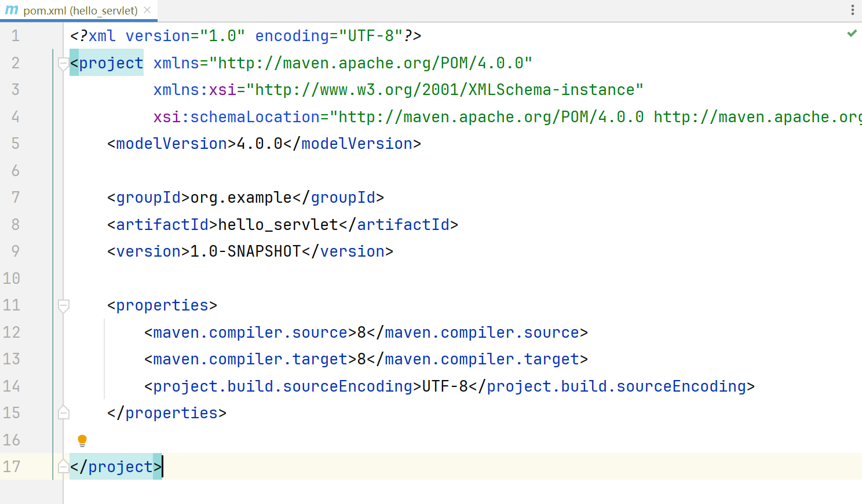Click line number 6 in the gutter

tap(16, 170)
